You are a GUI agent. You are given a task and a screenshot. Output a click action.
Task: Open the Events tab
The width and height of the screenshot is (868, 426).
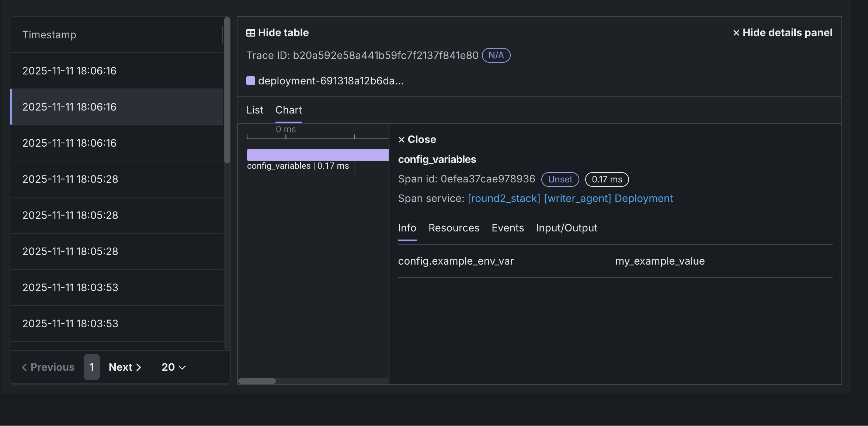point(507,228)
